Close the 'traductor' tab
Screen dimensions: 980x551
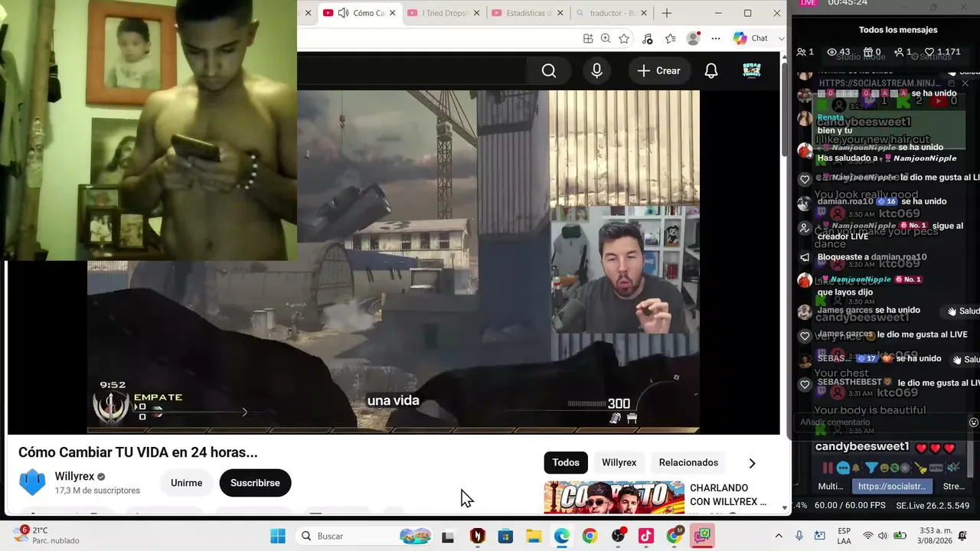coord(644,13)
